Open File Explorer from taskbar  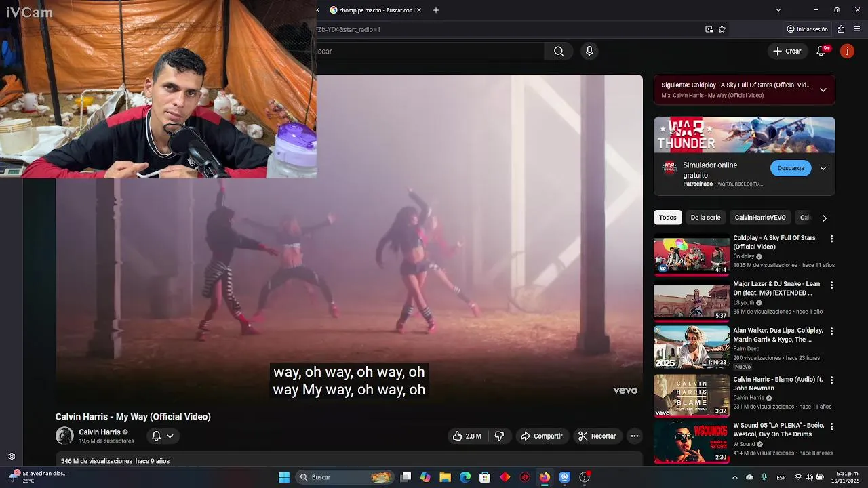click(445, 477)
